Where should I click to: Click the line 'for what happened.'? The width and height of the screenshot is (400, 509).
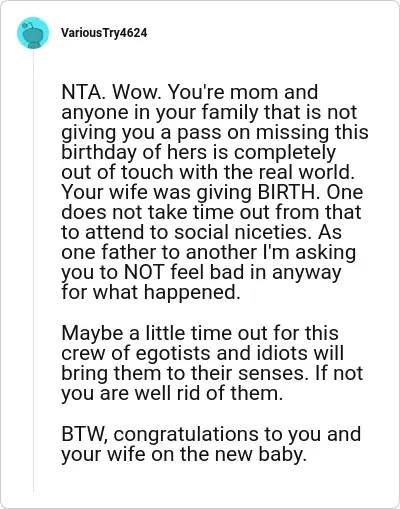click(151, 292)
